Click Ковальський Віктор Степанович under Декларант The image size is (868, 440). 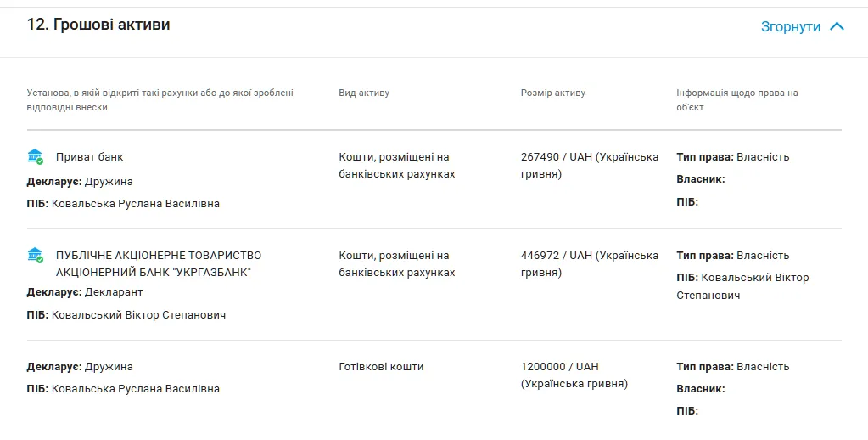click(138, 315)
